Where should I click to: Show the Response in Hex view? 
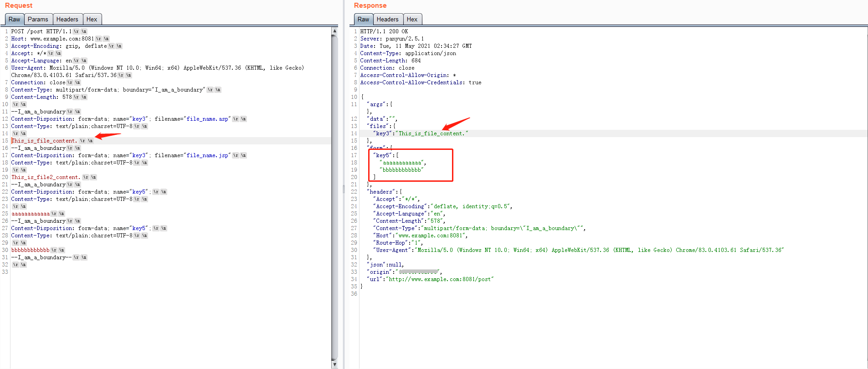(x=412, y=19)
